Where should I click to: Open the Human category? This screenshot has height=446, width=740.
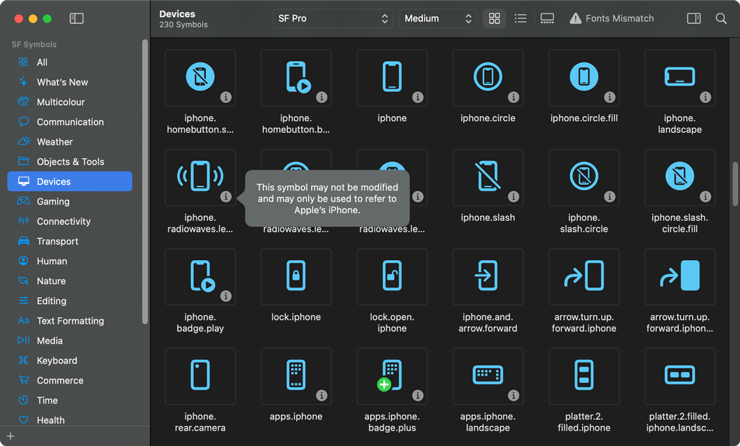pyautogui.click(x=70, y=261)
